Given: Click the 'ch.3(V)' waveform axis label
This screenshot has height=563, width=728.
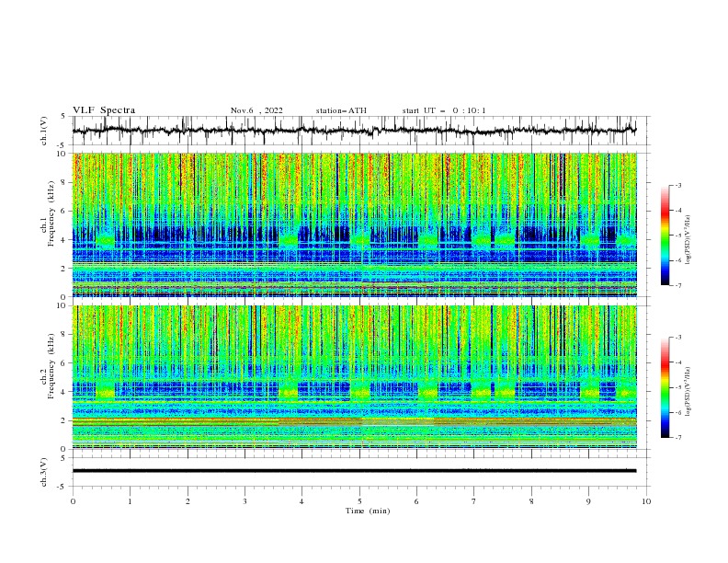Looking at the screenshot, I should [44, 472].
